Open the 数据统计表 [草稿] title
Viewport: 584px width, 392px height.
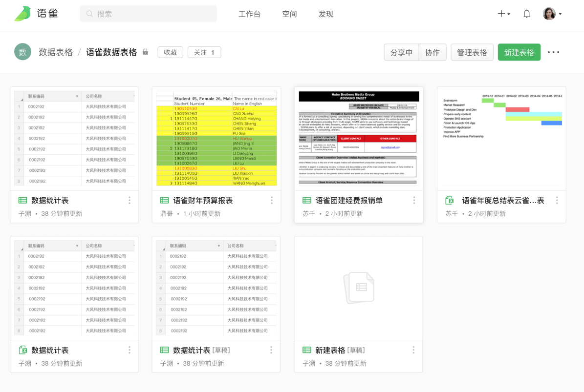[201, 350]
